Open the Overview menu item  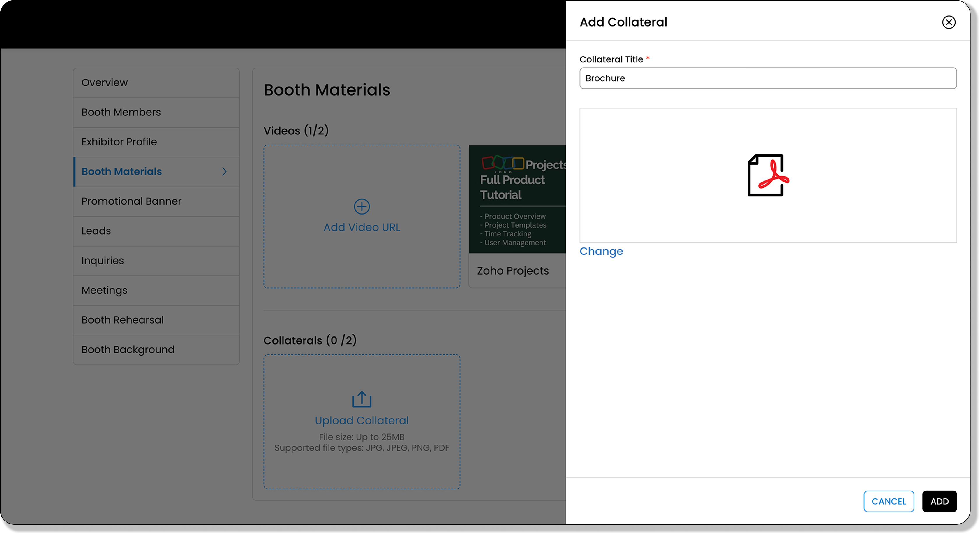tap(105, 82)
